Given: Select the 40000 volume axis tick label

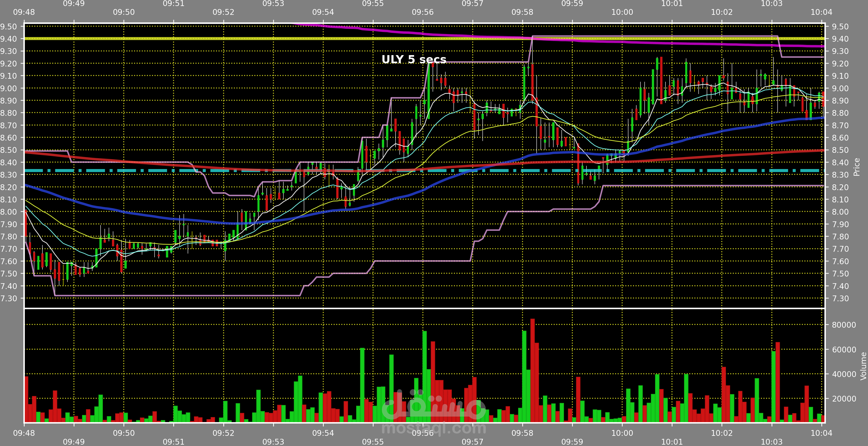Looking at the screenshot, I should pyautogui.click(x=844, y=374).
